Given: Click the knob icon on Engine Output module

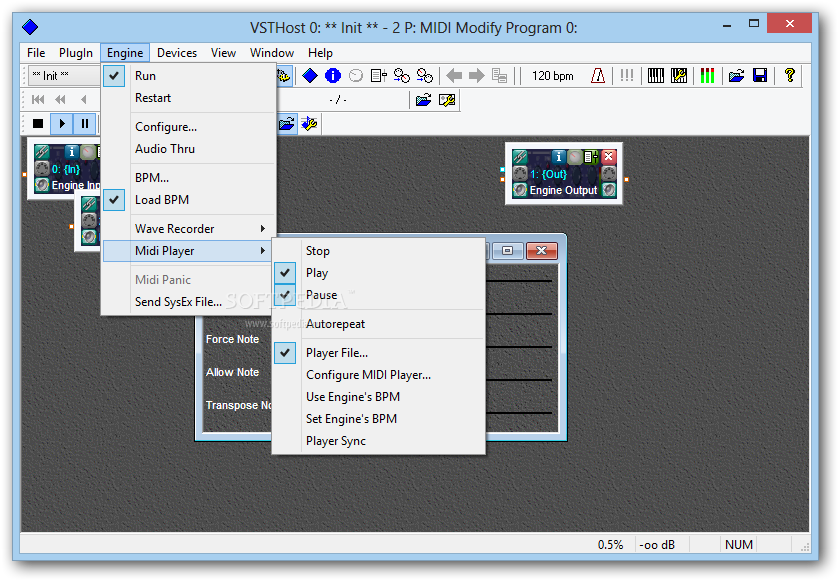Looking at the screenshot, I should [574, 156].
